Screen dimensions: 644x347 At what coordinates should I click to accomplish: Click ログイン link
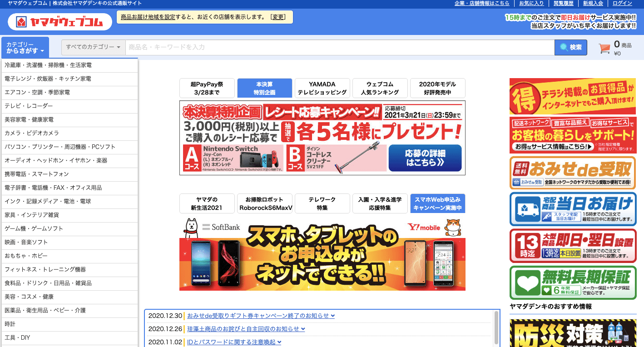(622, 3)
